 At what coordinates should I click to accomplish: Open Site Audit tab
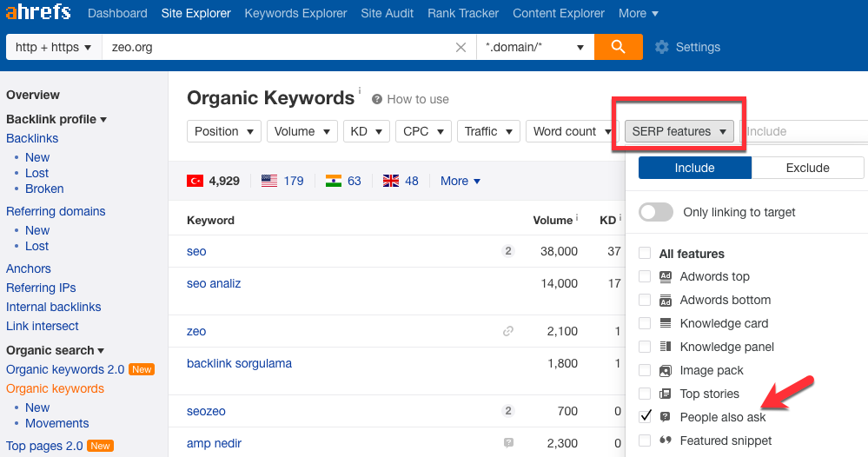[x=387, y=13]
